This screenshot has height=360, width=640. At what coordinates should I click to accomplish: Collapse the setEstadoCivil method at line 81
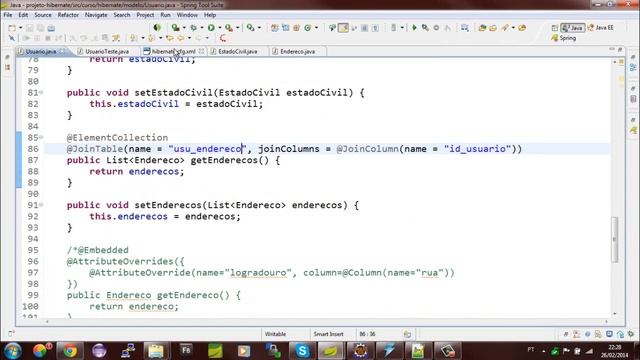pos(41,93)
